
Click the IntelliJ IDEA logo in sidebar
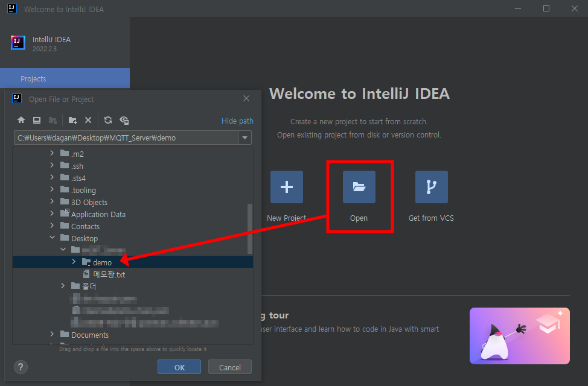point(18,43)
